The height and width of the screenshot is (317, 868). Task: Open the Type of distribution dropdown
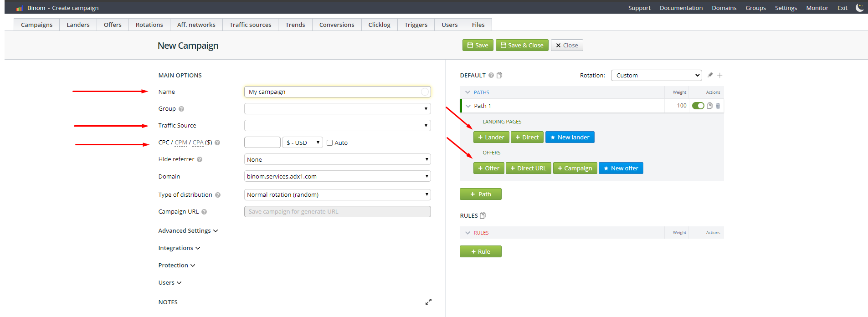338,194
